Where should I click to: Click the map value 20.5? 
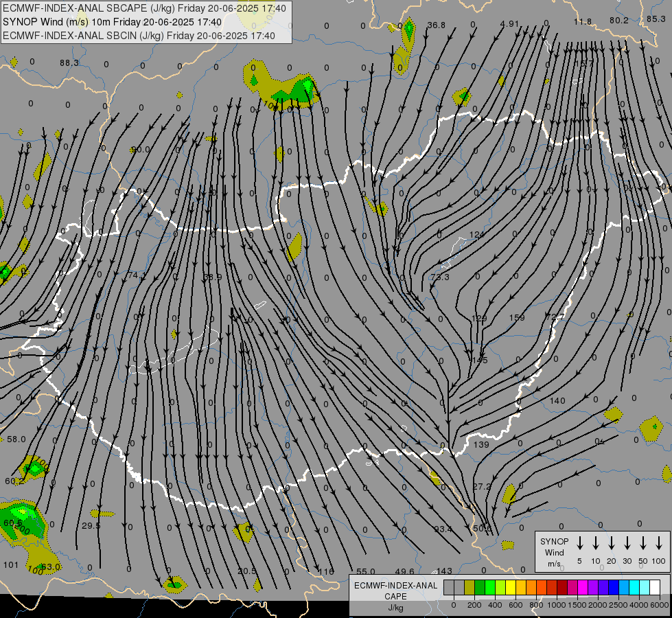(247, 571)
